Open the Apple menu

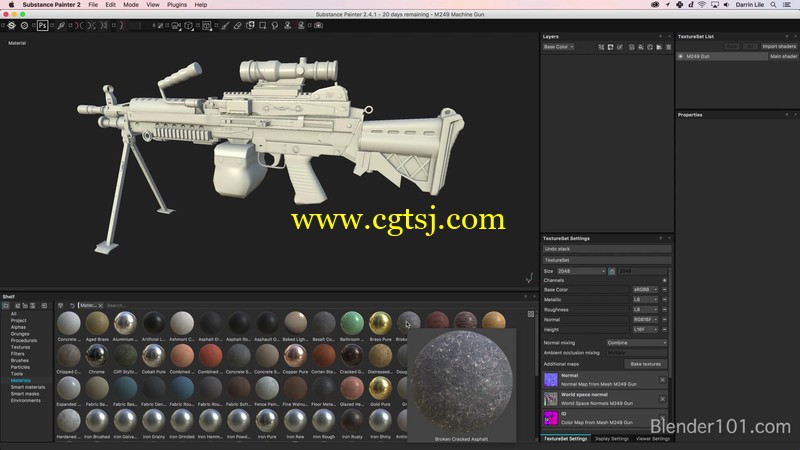pyautogui.click(x=11, y=5)
